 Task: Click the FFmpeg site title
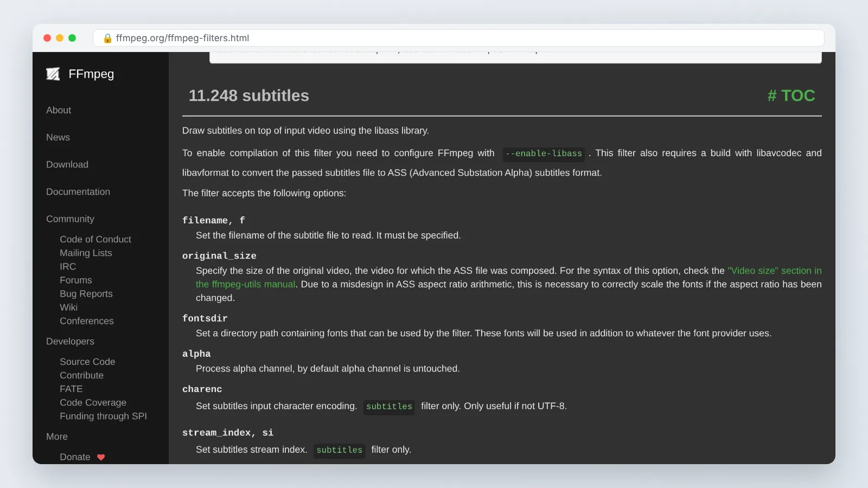pos(91,74)
